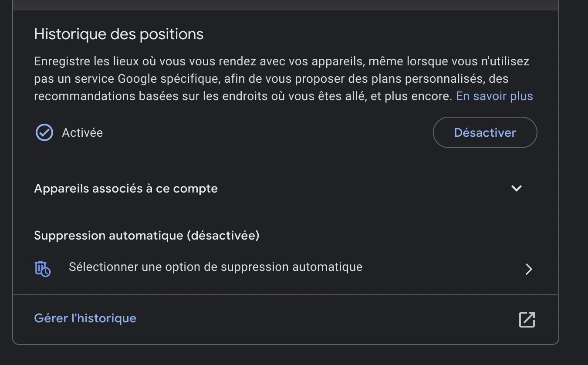Open the "Gérer l'historique" link

[85, 318]
